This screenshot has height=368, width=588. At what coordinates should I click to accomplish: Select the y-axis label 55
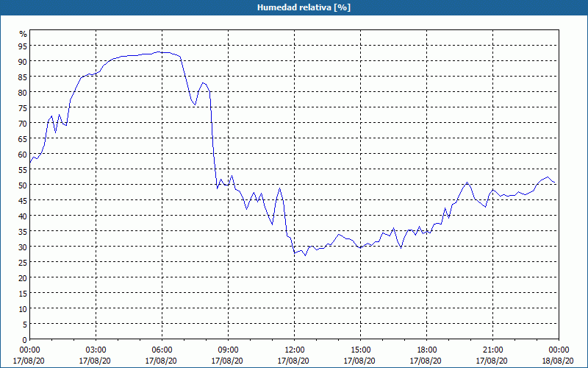24,169
